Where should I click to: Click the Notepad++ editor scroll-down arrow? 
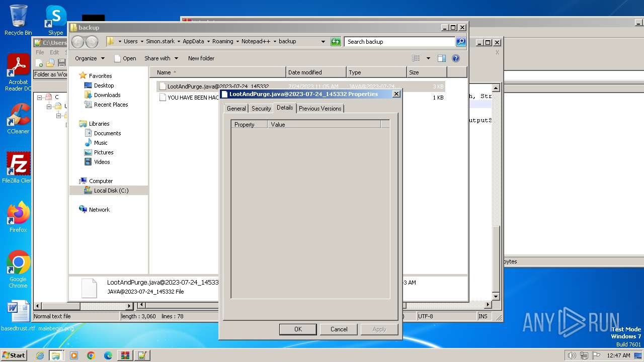[496, 297]
